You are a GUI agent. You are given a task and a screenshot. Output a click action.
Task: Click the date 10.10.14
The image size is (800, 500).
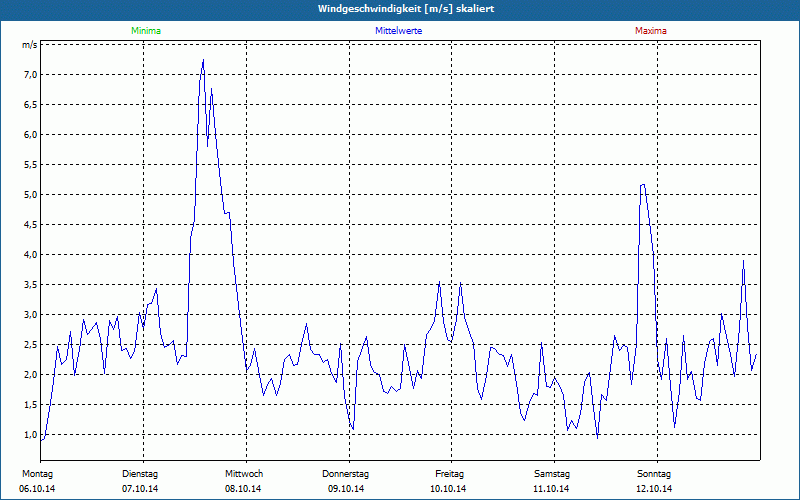(448, 489)
